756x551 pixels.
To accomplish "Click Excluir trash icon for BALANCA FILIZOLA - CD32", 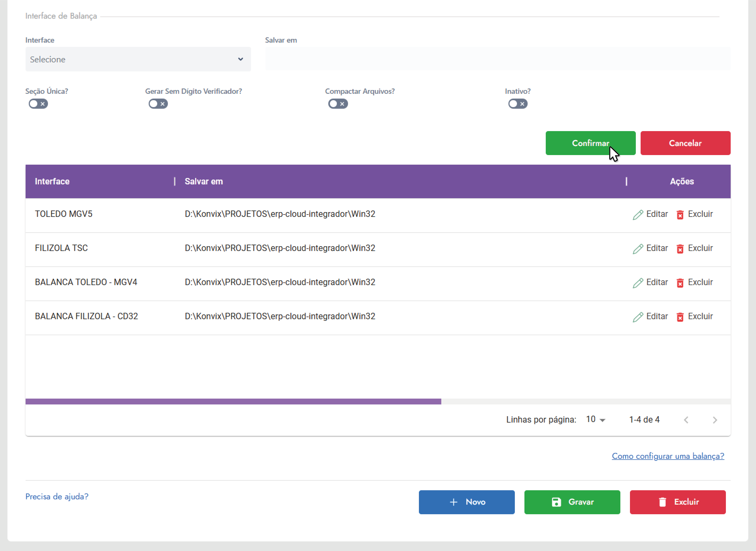I will (680, 317).
